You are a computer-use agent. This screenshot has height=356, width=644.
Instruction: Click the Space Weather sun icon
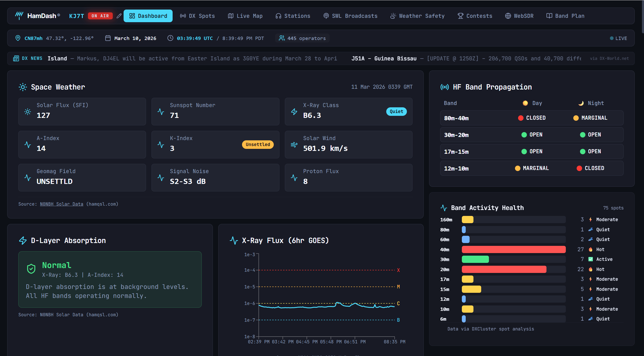point(23,87)
